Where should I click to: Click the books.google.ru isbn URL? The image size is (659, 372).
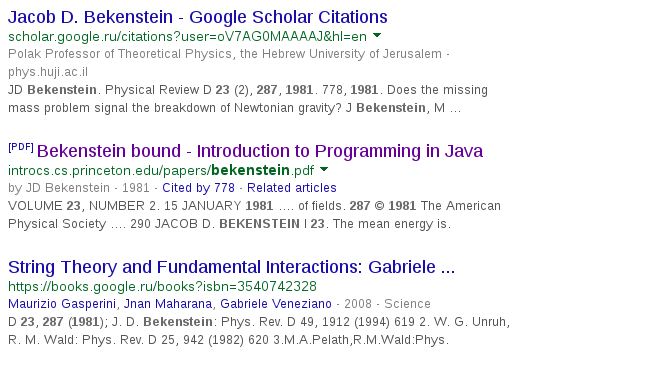[x=162, y=287]
